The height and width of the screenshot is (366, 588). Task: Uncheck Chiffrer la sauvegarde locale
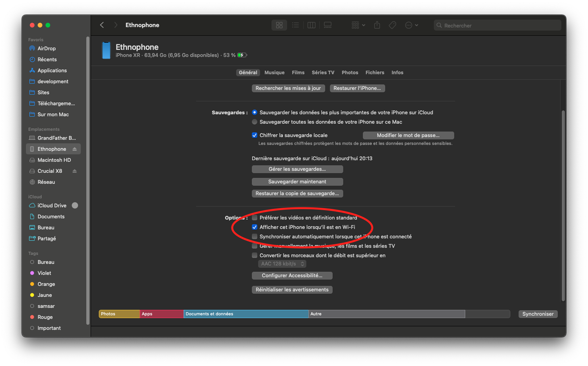(255, 135)
